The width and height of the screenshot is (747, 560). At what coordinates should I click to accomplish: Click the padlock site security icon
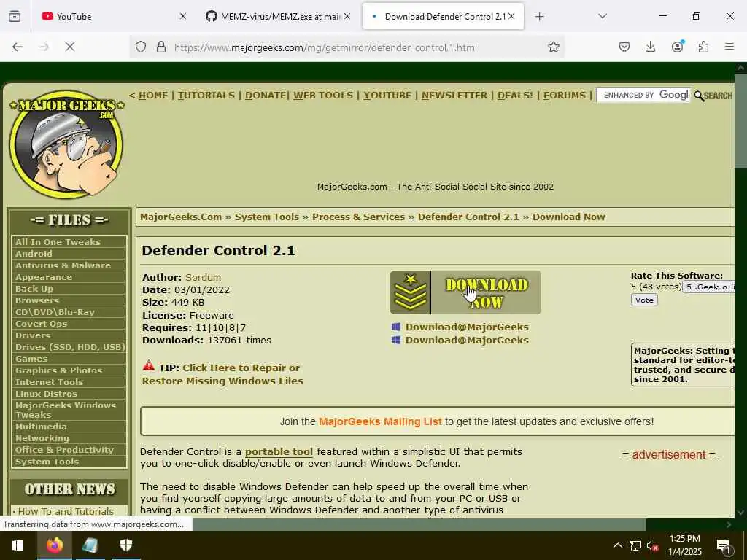click(161, 47)
